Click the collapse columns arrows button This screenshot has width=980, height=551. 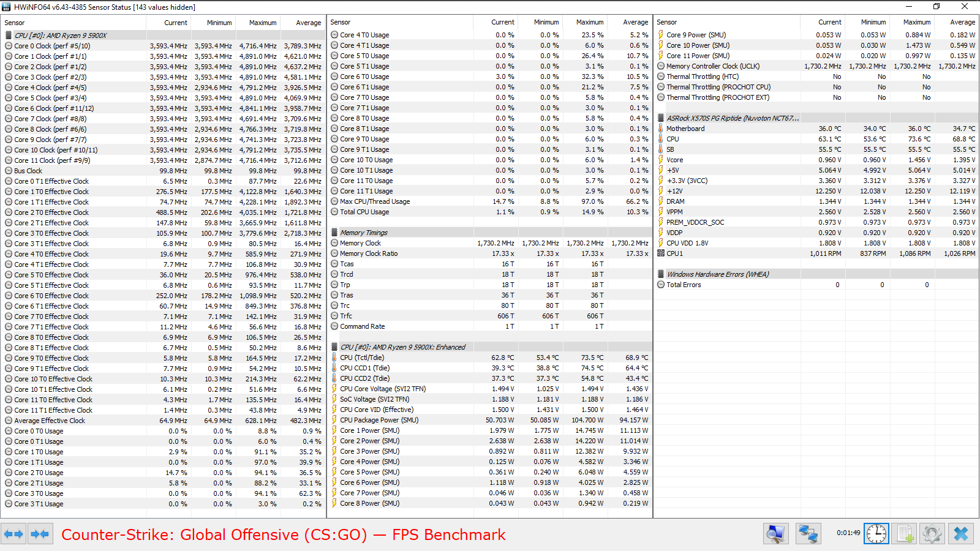click(40, 534)
